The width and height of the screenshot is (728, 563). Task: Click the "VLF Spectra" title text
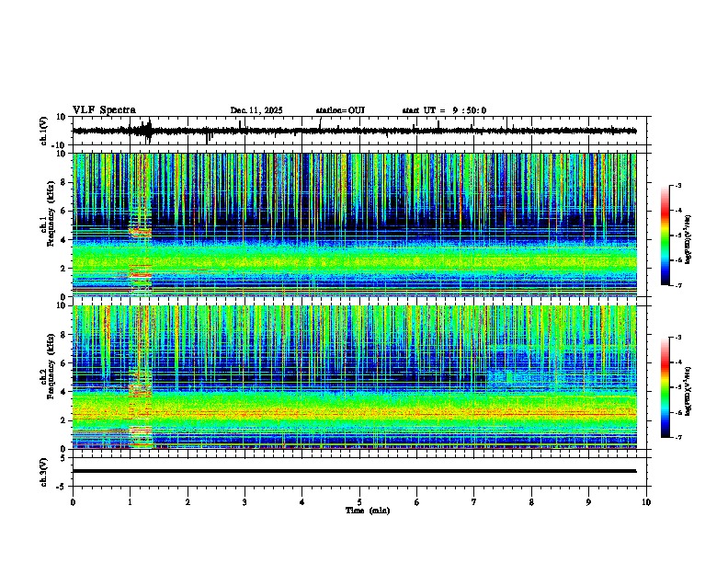104,110
